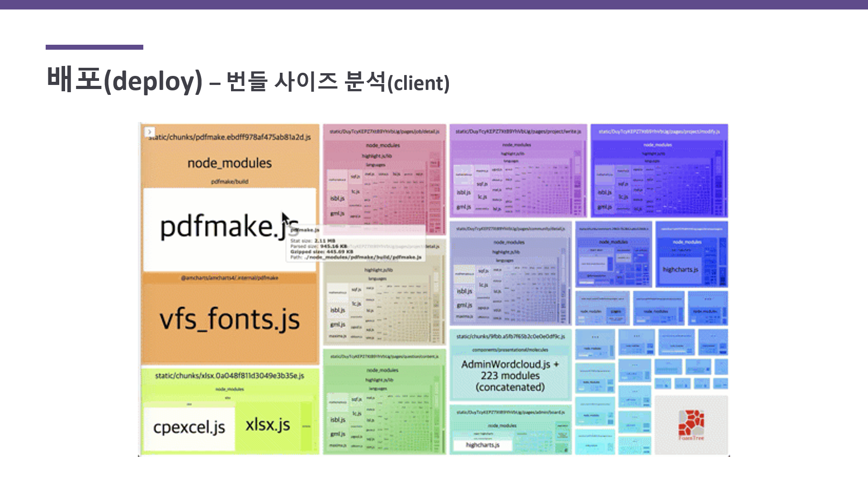Click the pages/community/detail.js chunk header
Viewport: 868px width, 488px height.
(510, 229)
